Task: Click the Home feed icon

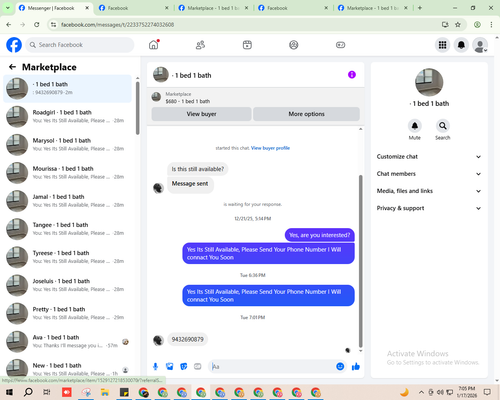Action: (x=154, y=45)
